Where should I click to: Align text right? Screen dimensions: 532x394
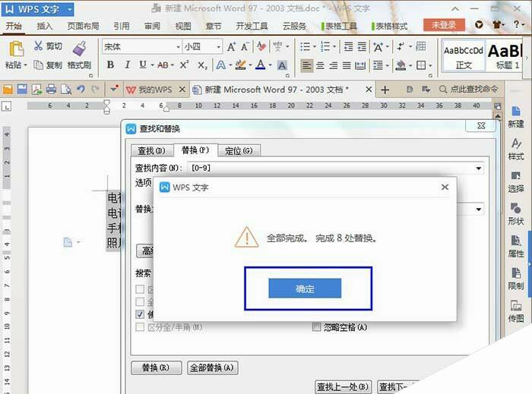(334, 65)
